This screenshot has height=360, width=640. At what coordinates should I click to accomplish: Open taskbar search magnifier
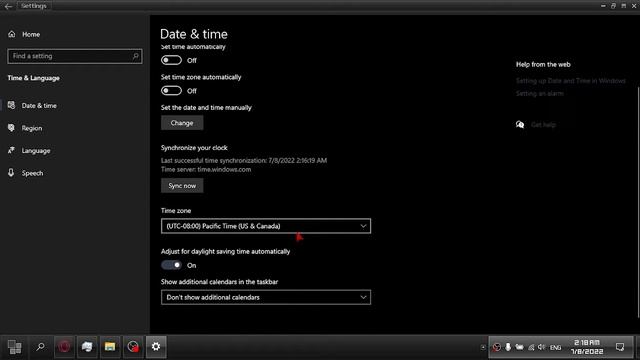point(40,347)
